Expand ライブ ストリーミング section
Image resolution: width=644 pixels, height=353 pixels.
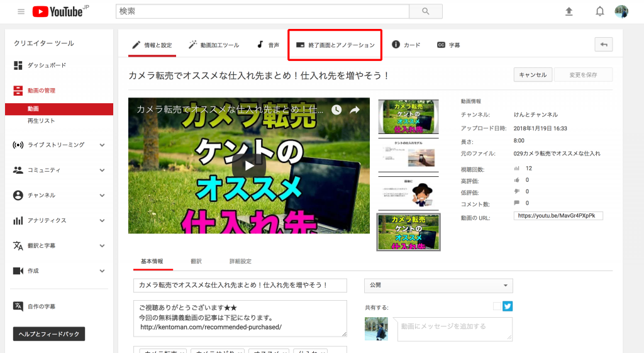coord(102,145)
